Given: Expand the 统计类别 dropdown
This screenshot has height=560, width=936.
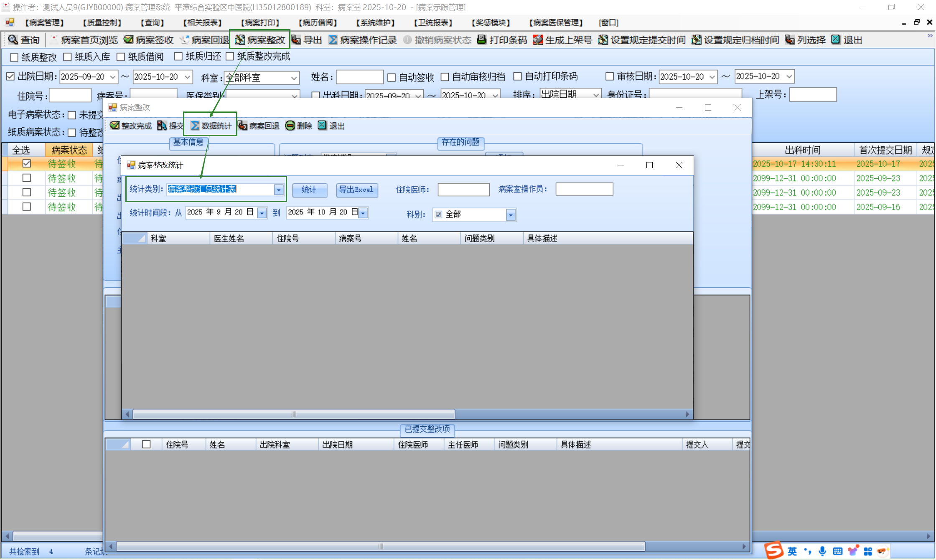Looking at the screenshot, I should tap(279, 190).
